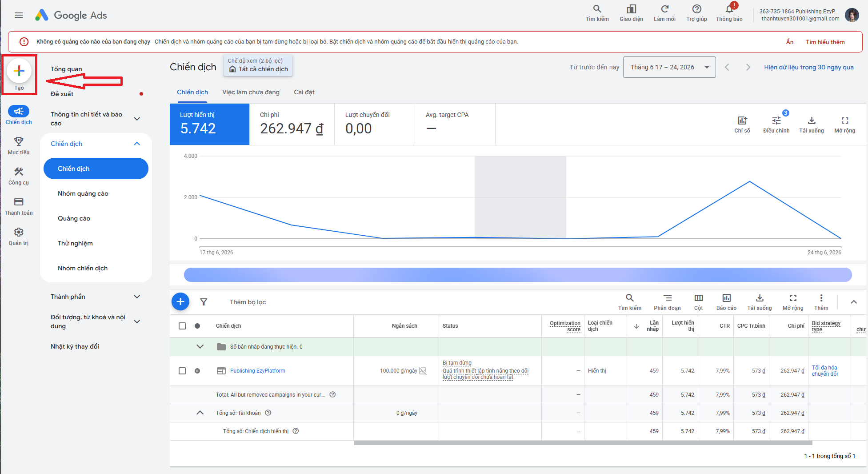
Task: Open account profile avatar
Action: click(852, 15)
